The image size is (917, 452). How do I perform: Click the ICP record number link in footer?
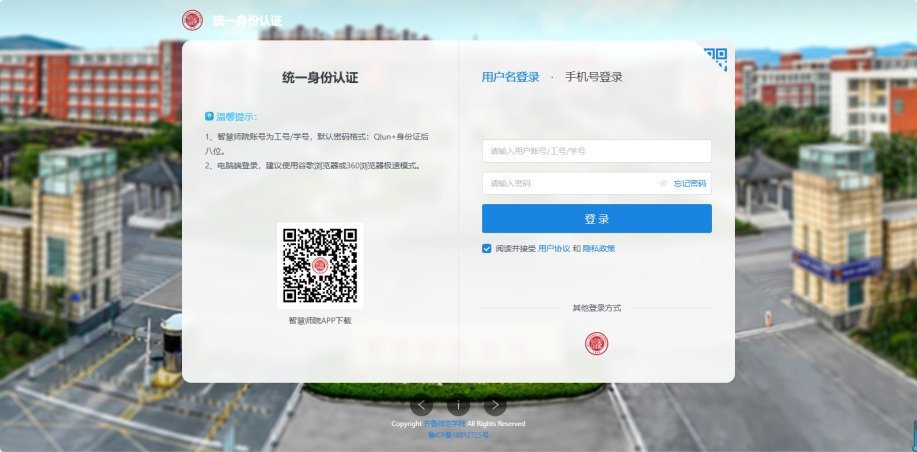point(458,436)
